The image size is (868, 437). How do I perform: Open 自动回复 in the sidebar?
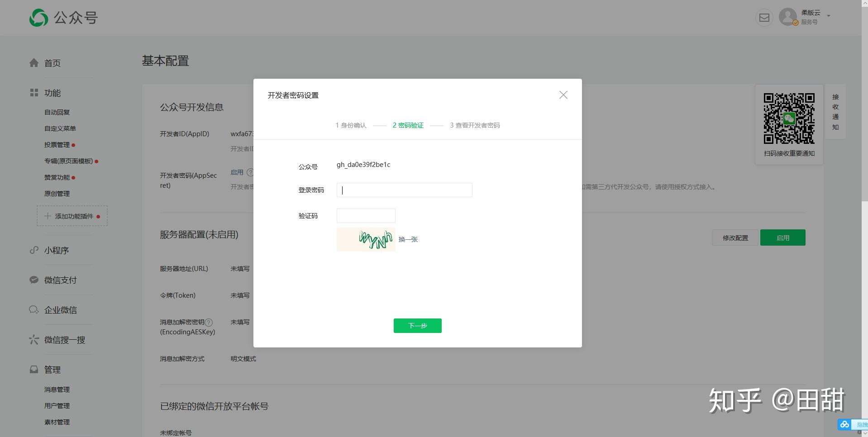coord(57,112)
